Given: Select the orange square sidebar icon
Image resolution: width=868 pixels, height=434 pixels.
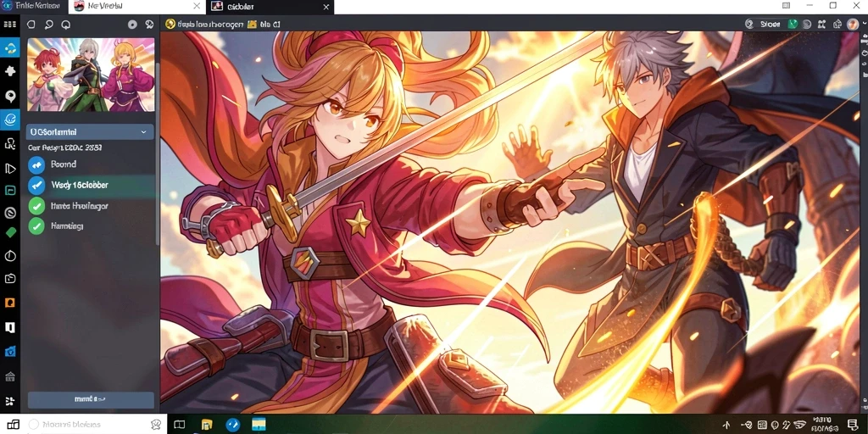Looking at the screenshot, I should pyautogui.click(x=10, y=303).
